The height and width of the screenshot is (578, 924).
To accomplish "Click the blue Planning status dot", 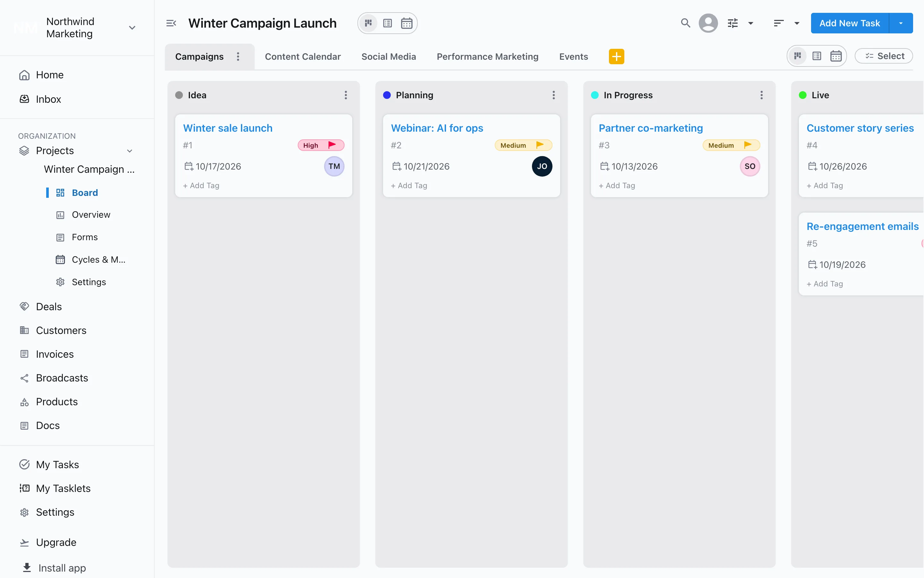I will click(x=386, y=95).
